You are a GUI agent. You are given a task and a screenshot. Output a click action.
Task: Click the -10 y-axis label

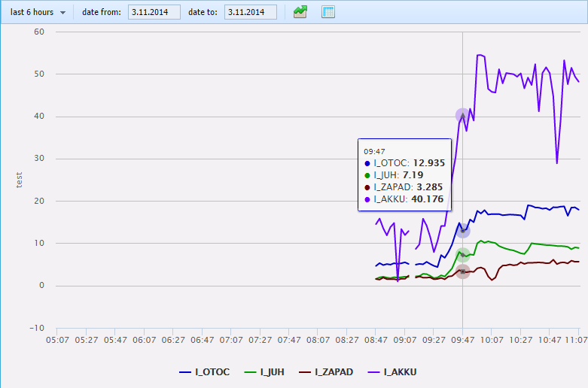[x=37, y=328]
